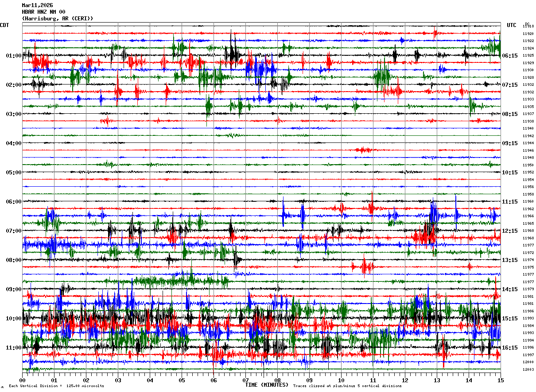
Task: Click the DC value 11958
Action: click(528, 194)
